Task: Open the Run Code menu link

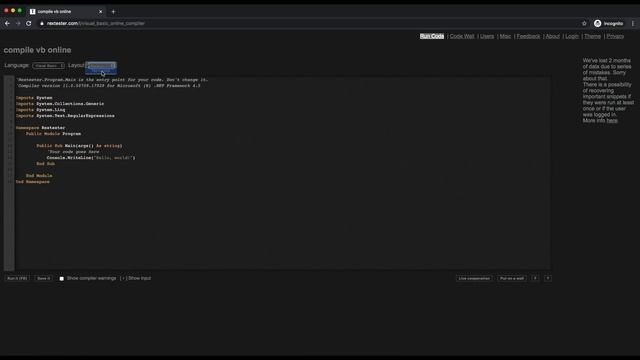Action: 432,36
